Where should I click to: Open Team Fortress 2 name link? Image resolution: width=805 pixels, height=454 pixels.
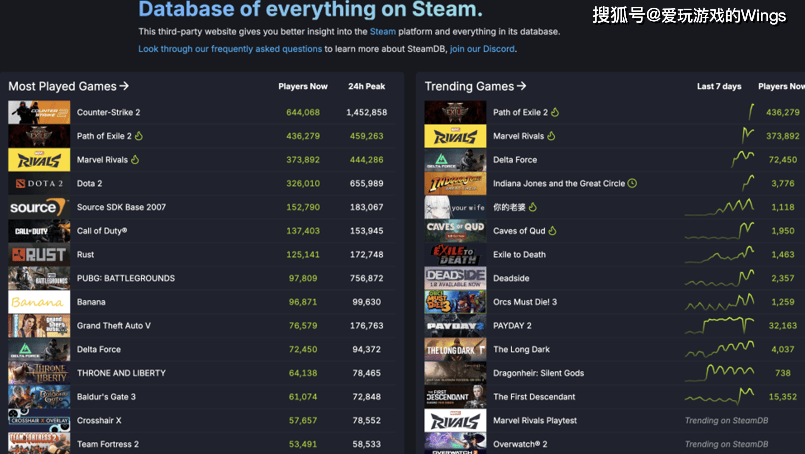coord(108,444)
